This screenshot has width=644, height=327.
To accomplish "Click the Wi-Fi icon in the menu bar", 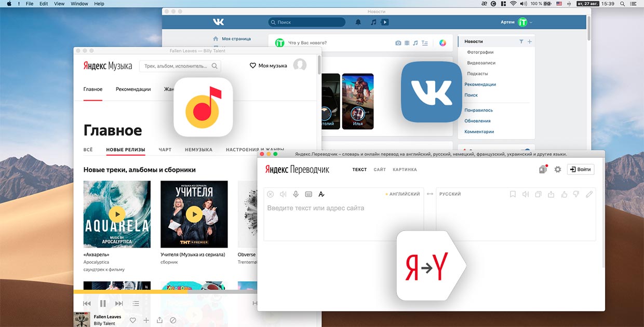I will pos(513,4).
